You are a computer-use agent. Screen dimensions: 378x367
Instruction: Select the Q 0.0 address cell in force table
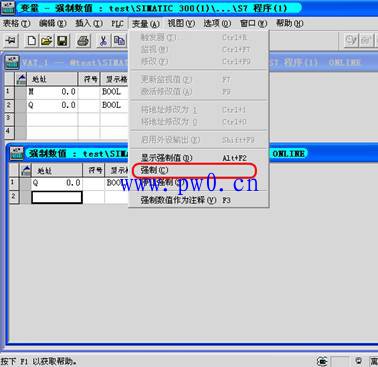pyautogui.click(x=57, y=183)
